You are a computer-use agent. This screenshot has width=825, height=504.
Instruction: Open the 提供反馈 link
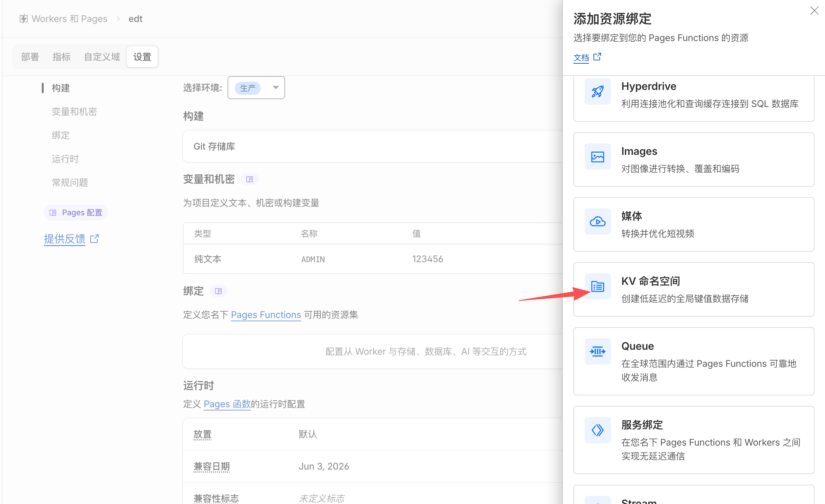(x=65, y=239)
